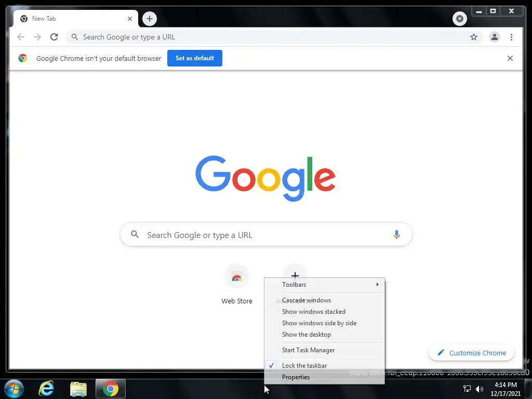Screen dimensions: 532x399
Task: Click the tab search dropdown circle
Action: tap(459, 19)
